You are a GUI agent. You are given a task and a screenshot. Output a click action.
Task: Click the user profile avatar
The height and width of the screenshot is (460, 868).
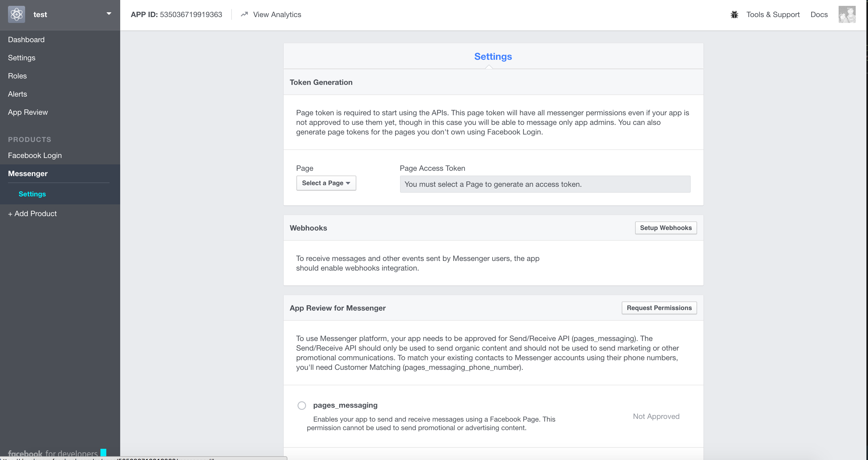tap(847, 14)
